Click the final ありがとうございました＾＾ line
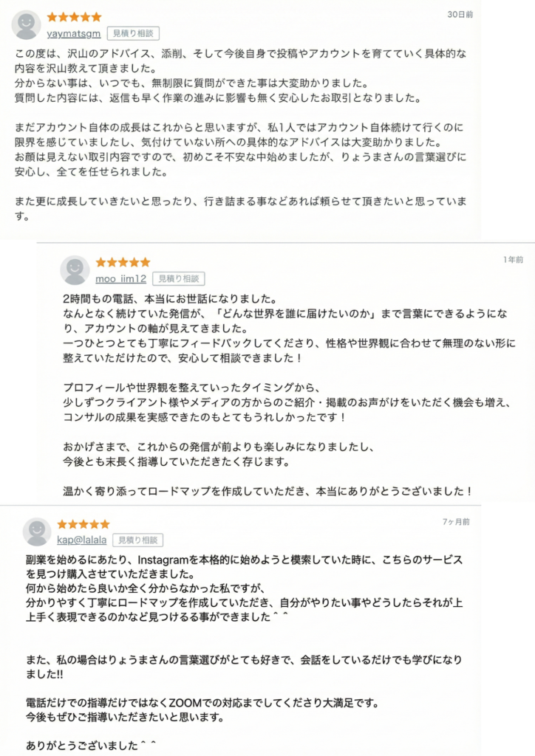 coord(92,745)
